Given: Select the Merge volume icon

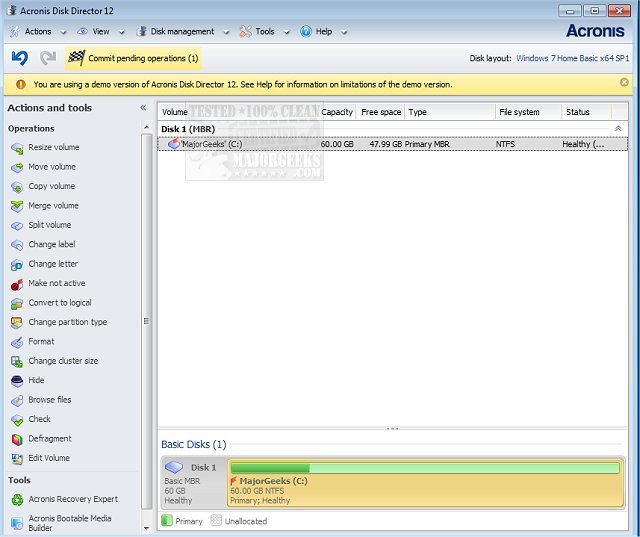Looking at the screenshot, I should pos(17,206).
